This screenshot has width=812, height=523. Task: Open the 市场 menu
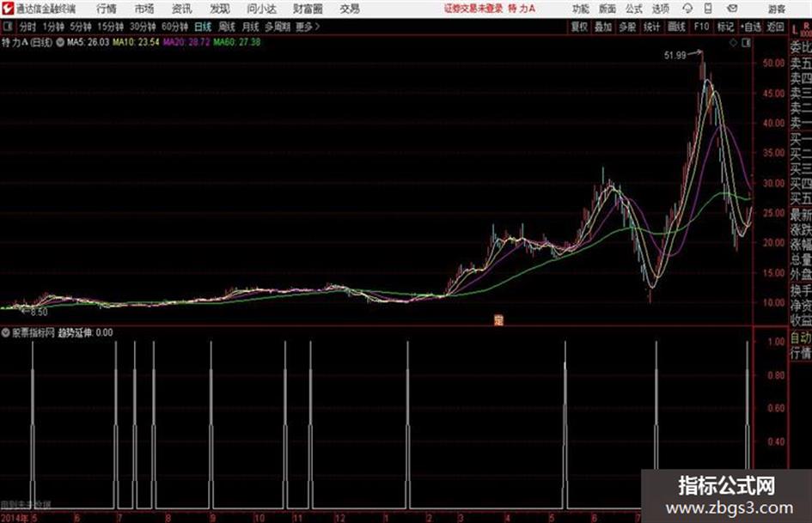144,9
